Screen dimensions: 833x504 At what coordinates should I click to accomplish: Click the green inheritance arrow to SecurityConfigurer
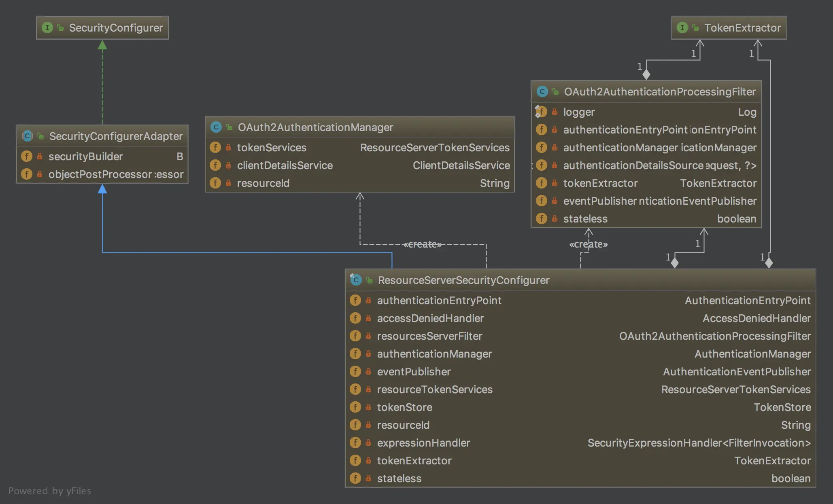coord(102,46)
